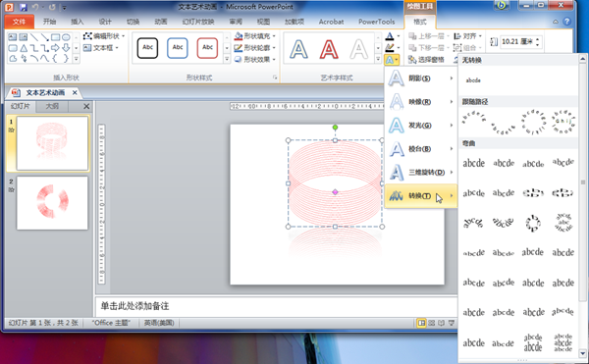
Task: Switch to Normal view in status bar
Action: tap(421, 323)
